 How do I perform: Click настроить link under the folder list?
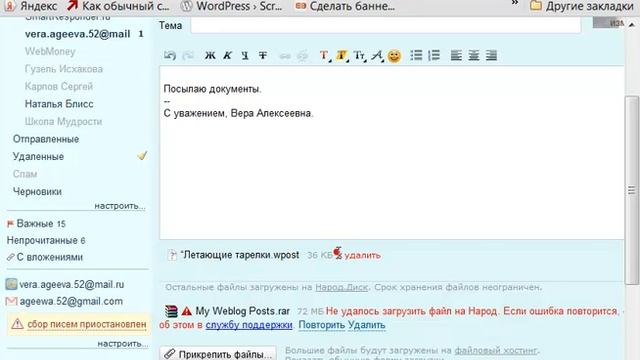pyautogui.click(x=120, y=206)
